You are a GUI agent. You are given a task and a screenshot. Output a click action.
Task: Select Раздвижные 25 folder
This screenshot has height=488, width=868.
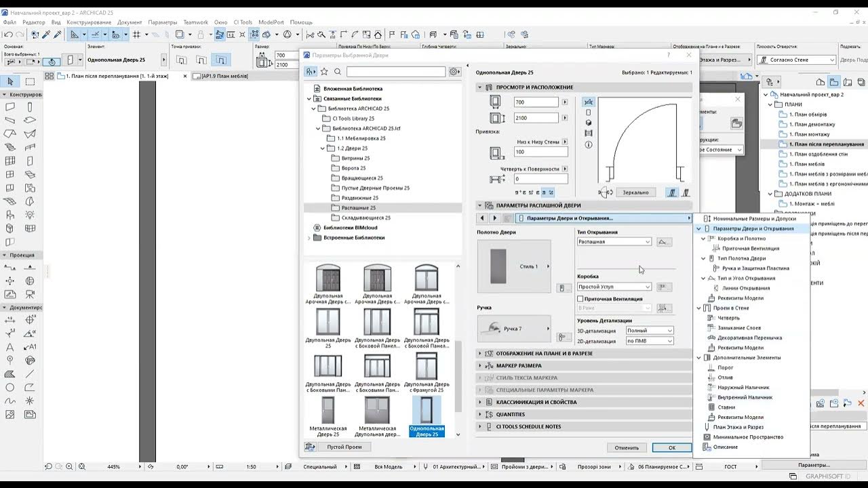point(359,198)
